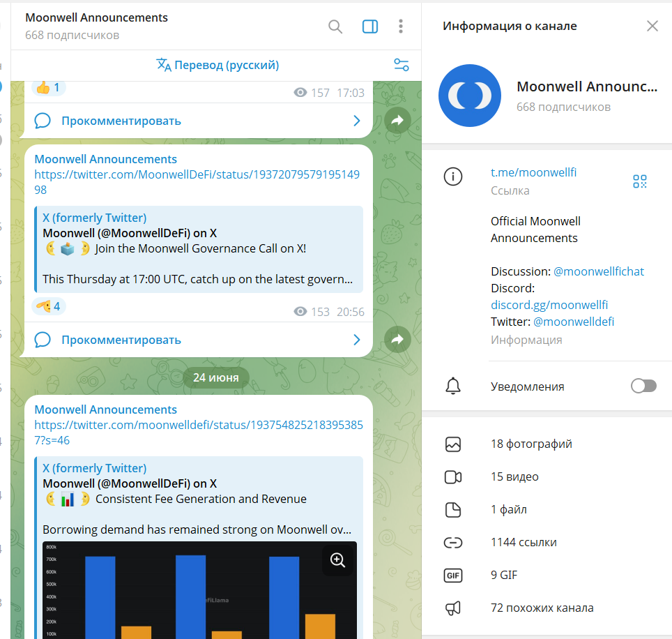Open search in Moonwell Announcements chat
Viewport: 672px width, 639px height.
(335, 27)
